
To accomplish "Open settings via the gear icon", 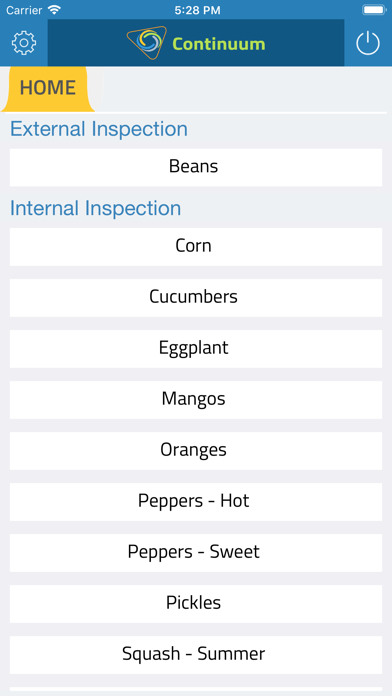I will click(24, 43).
